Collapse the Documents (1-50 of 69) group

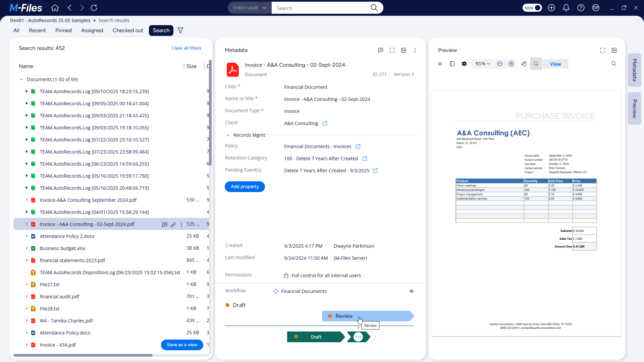tap(21, 79)
